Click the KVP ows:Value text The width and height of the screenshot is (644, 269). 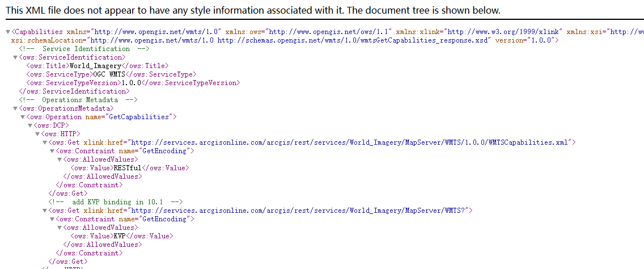tap(120, 236)
